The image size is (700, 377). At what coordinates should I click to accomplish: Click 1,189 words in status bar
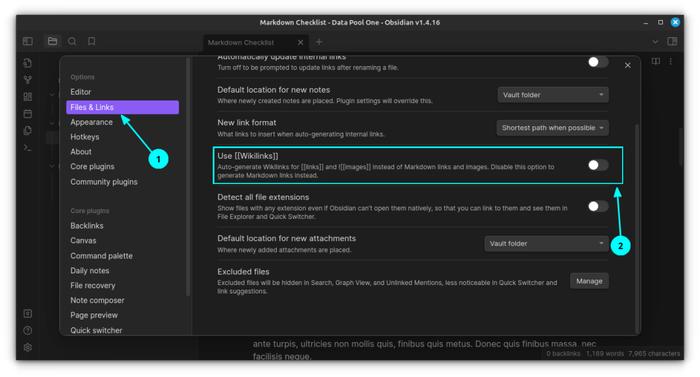point(605,354)
